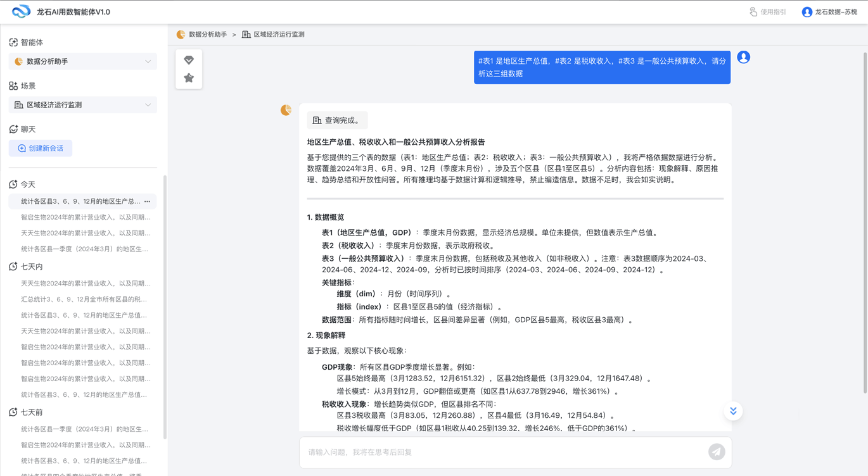Click the diamond feedback icon beside the report
This screenshot has height=476, width=868.
tap(189, 59)
